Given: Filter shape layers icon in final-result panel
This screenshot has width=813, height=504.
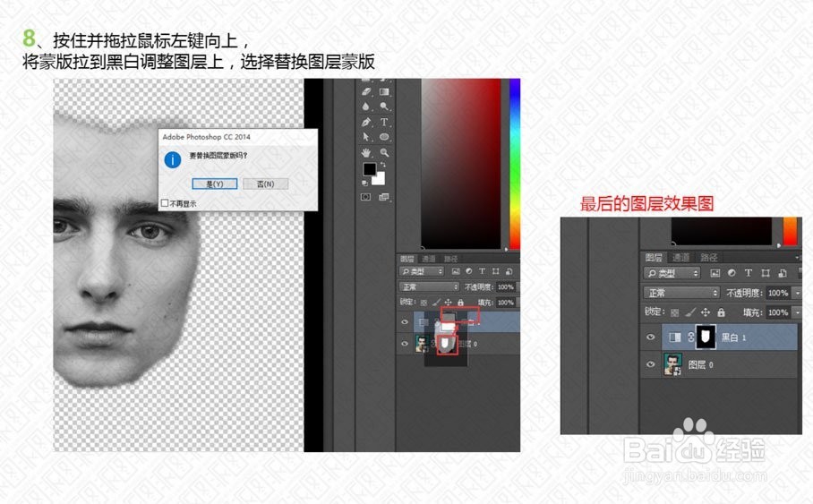Looking at the screenshot, I should [x=766, y=273].
